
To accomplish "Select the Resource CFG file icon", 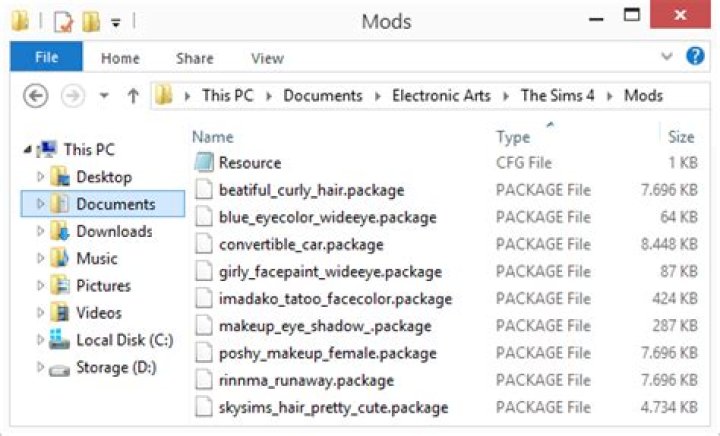I will [x=204, y=163].
